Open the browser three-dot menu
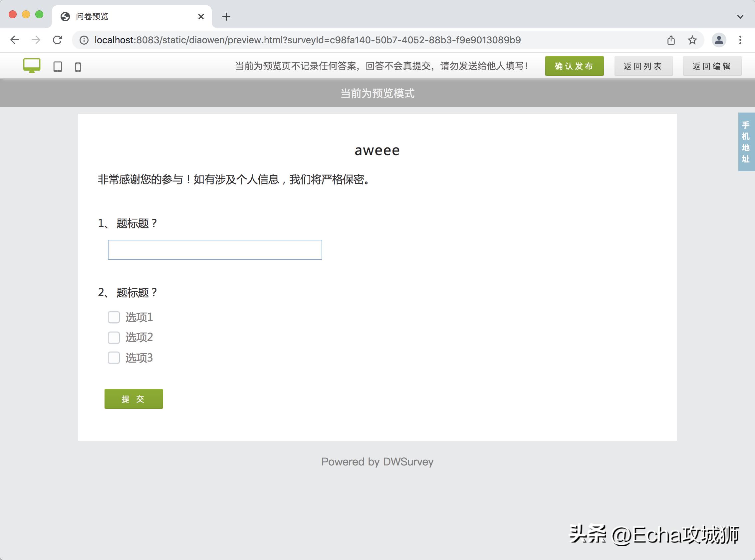The width and height of the screenshot is (755, 560). tap(740, 40)
